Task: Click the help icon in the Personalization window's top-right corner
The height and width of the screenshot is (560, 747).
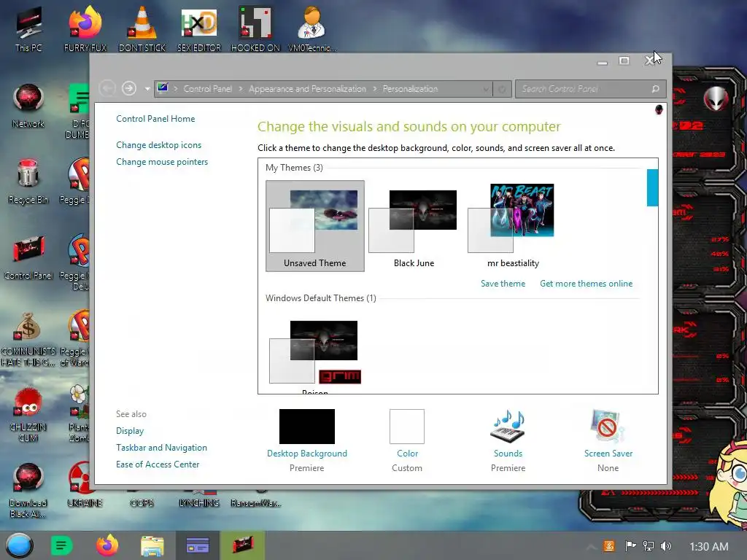Action: pos(659,110)
